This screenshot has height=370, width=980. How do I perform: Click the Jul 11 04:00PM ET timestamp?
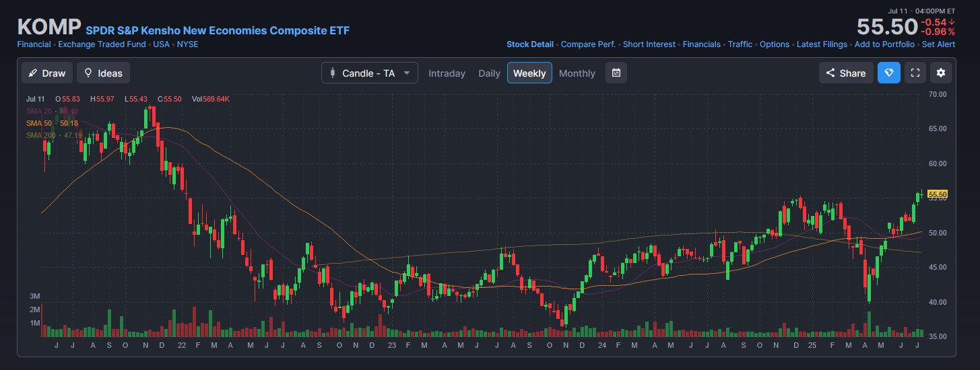pos(921,11)
